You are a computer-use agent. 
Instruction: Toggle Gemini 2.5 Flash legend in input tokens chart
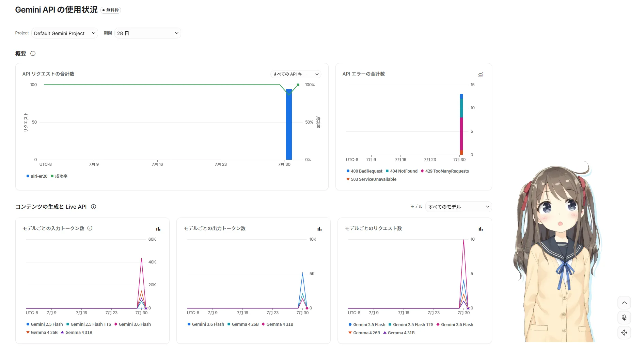(45, 324)
